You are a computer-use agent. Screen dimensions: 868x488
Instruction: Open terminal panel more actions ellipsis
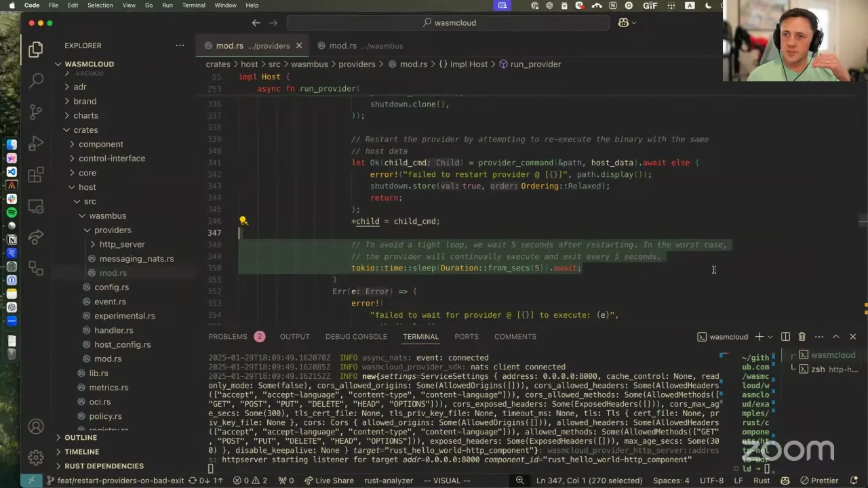point(818,337)
